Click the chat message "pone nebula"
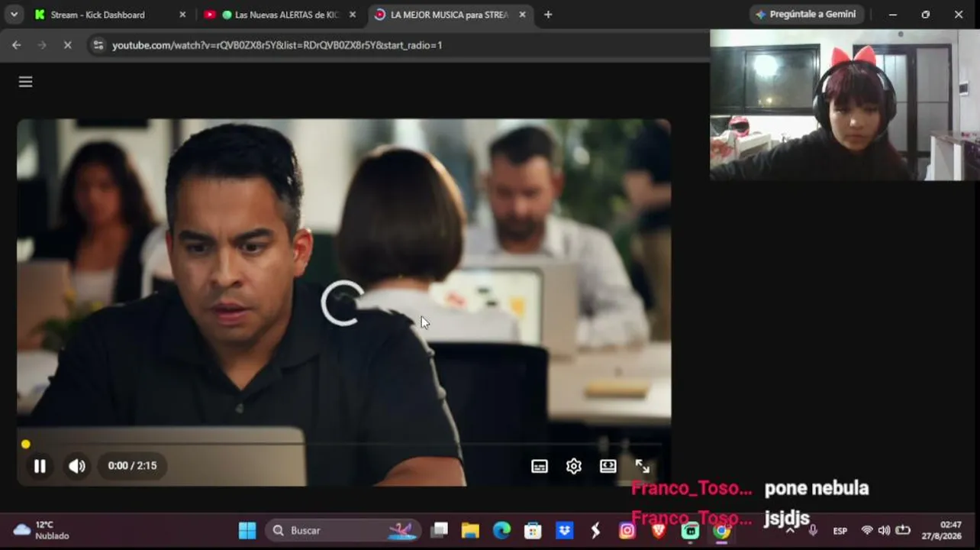The height and width of the screenshot is (550, 980). coord(817,488)
